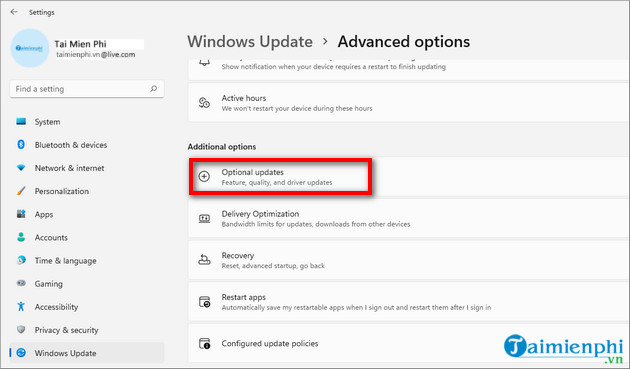The image size is (630, 369).
Task: Click the Privacy shield icon
Action: [21, 330]
